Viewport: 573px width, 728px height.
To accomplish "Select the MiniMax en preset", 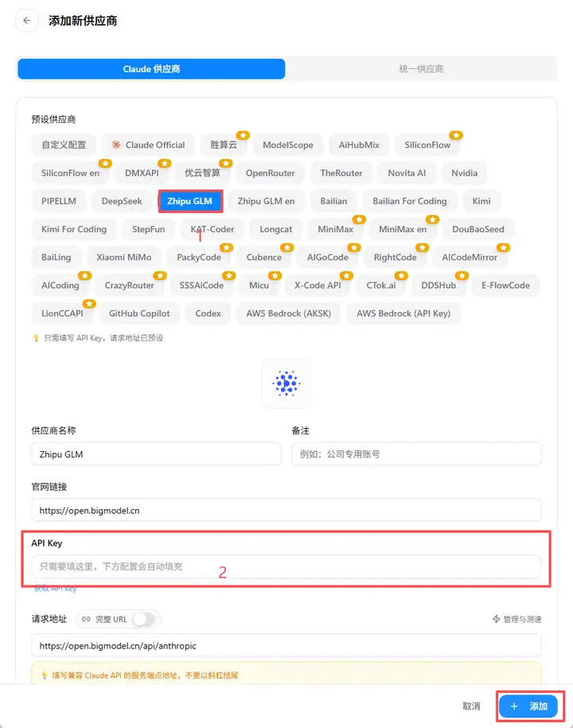I will [403, 229].
